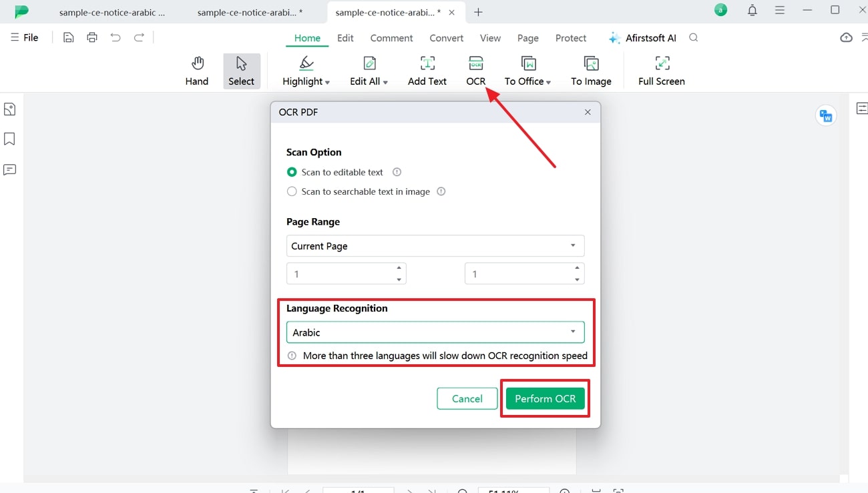The height and width of the screenshot is (493, 868).
Task: Launch the OCR tool in toolbar
Action: 476,71
